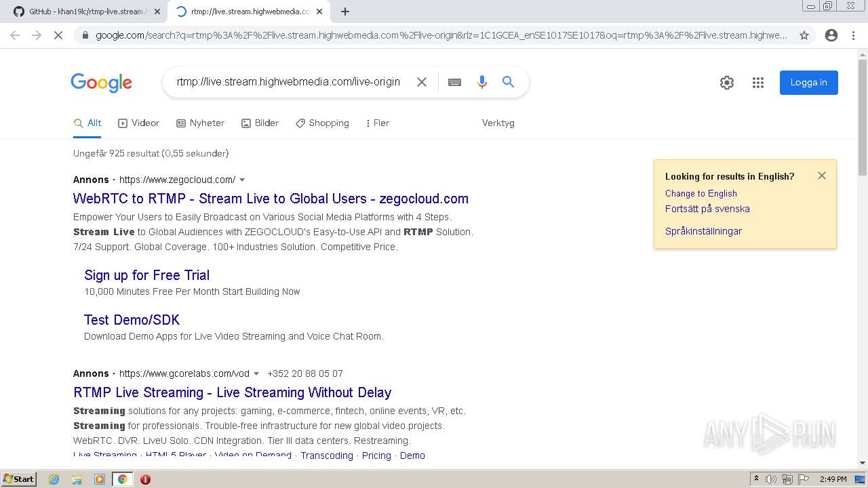Open network tray icon

(x=787, y=479)
